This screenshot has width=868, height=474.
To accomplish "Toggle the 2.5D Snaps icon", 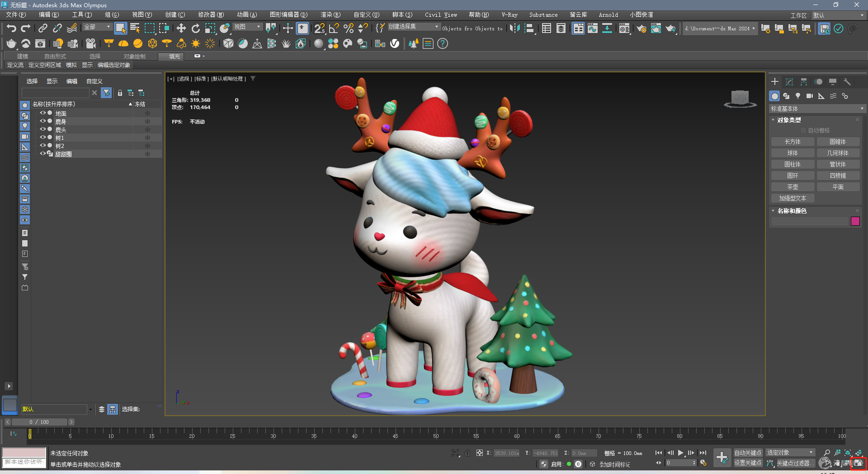I will tap(320, 28).
